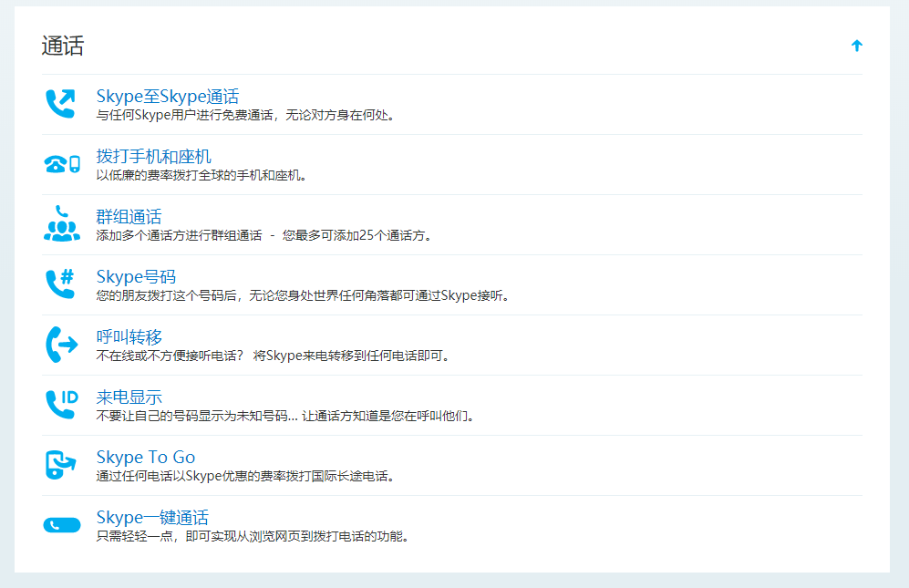Click text 不在线或不方便接听电话?
909x588 pixels.
tap(170, 356)
